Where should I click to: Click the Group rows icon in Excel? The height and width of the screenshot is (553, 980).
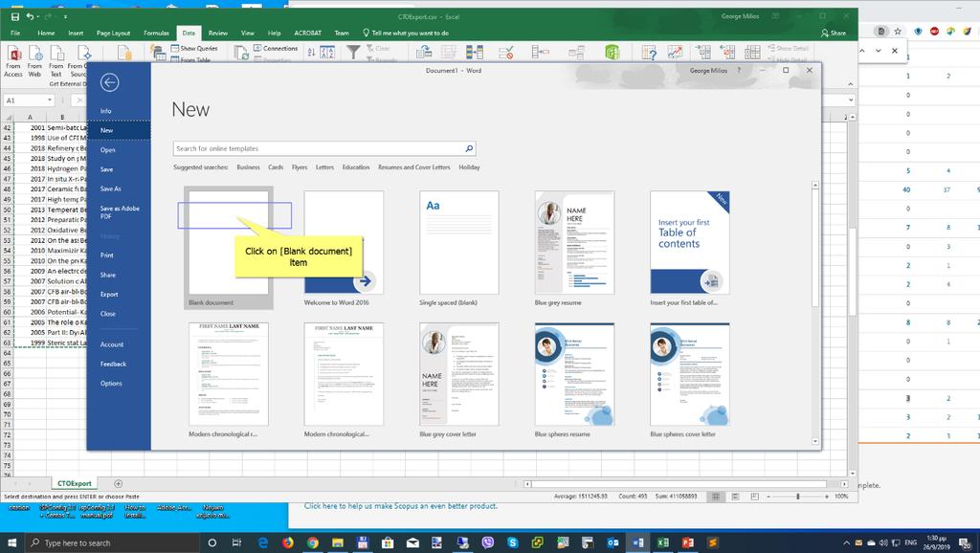(703, 52)
